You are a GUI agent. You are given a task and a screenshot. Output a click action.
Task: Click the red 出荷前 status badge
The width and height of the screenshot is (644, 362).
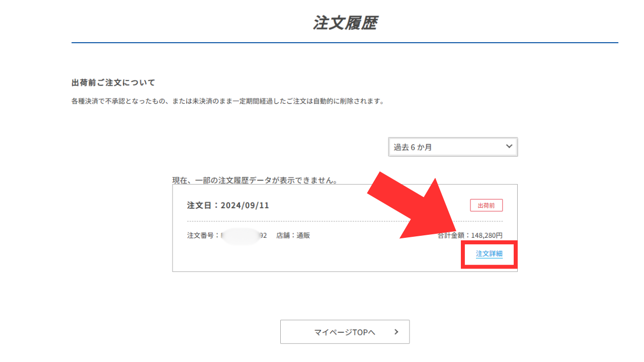coord(486,205)
